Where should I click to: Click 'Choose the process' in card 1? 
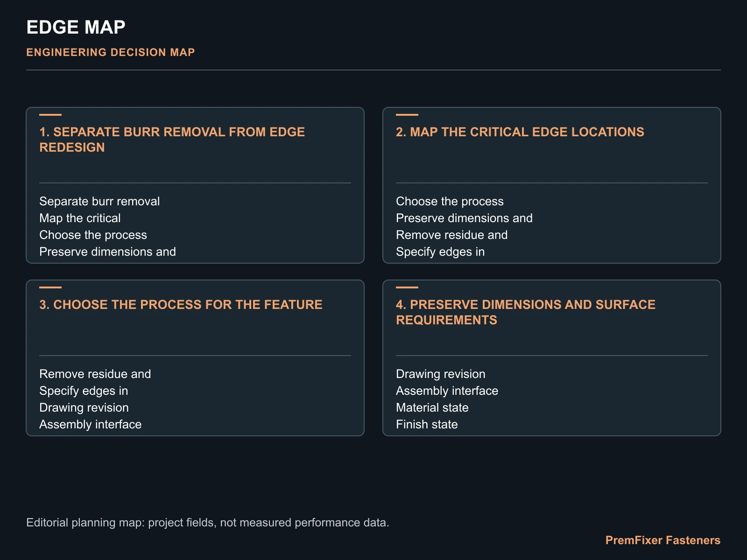[x=93, y=235]
